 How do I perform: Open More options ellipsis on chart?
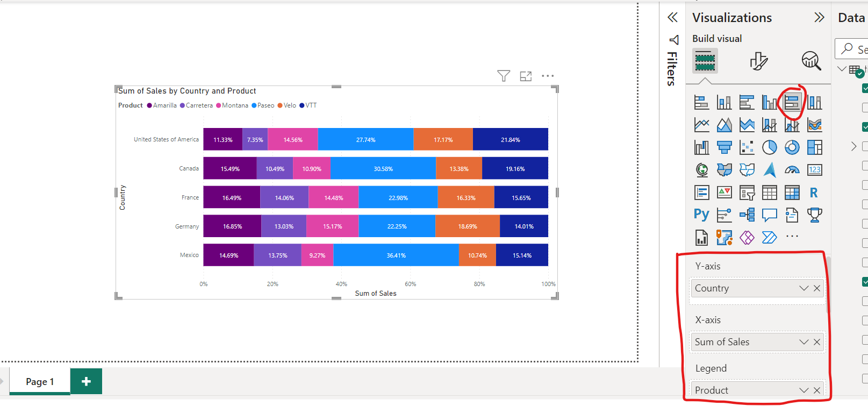click(x=548, y=76)
